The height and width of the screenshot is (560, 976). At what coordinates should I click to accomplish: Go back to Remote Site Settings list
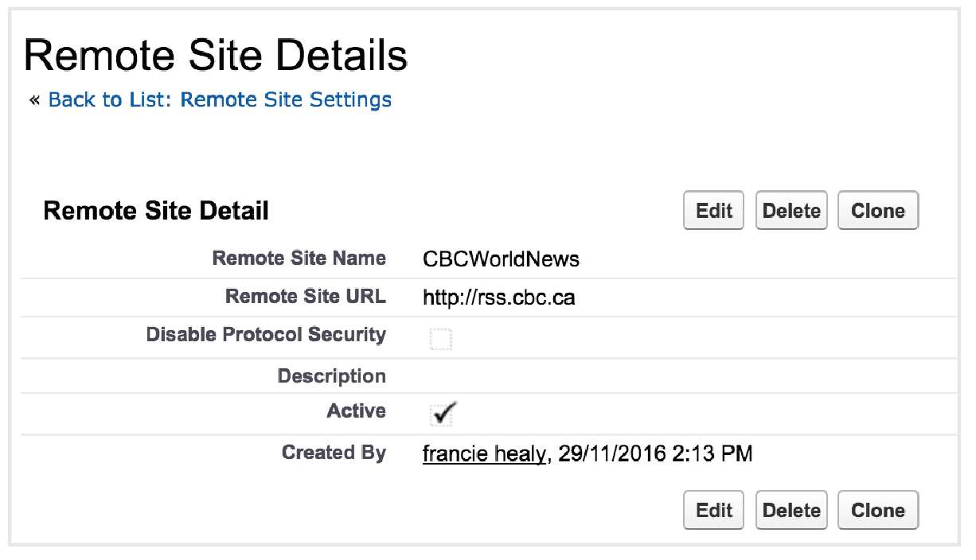point(220,99)
